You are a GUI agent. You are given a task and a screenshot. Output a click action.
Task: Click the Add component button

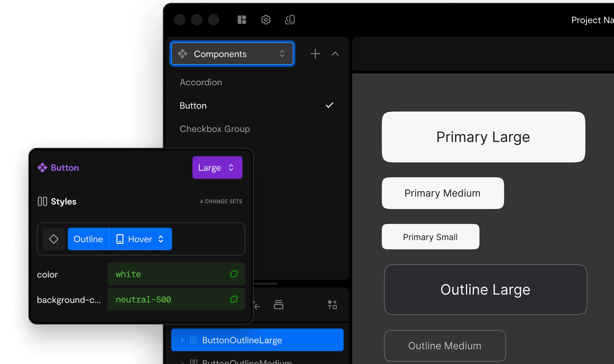tap(315, 54)
